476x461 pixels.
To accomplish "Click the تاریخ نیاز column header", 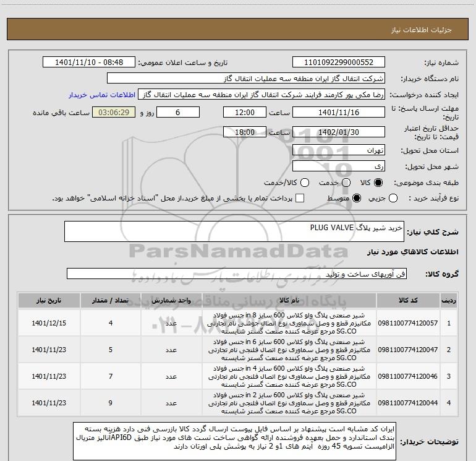I will (x=49, y=301).
